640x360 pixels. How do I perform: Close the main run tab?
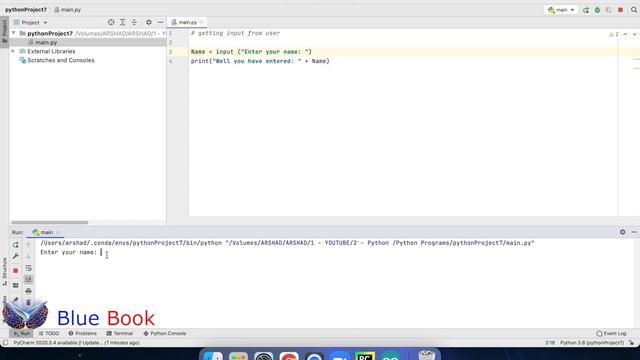[58, 232]
